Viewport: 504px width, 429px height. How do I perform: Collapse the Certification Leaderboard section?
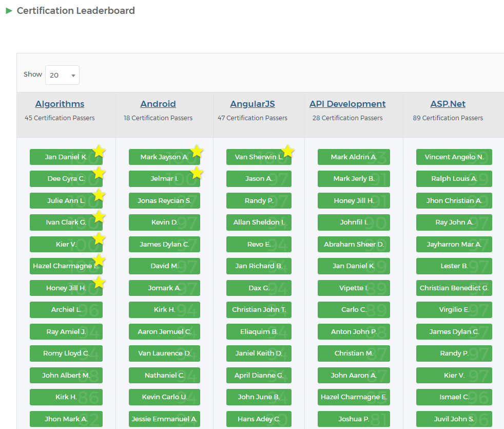click(8, 10)
